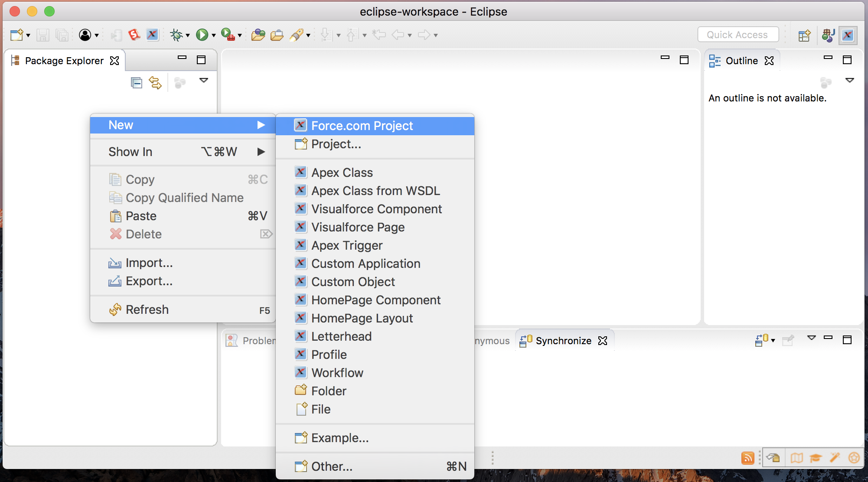Open the Force.com perspective icon at top right

tap(847, 35)
